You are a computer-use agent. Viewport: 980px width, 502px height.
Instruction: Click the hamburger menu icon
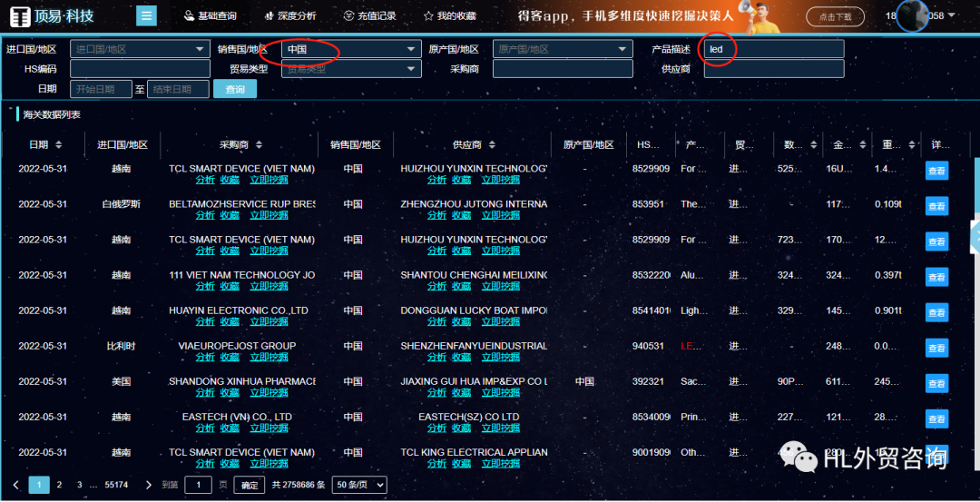click(x=146, y=15)
